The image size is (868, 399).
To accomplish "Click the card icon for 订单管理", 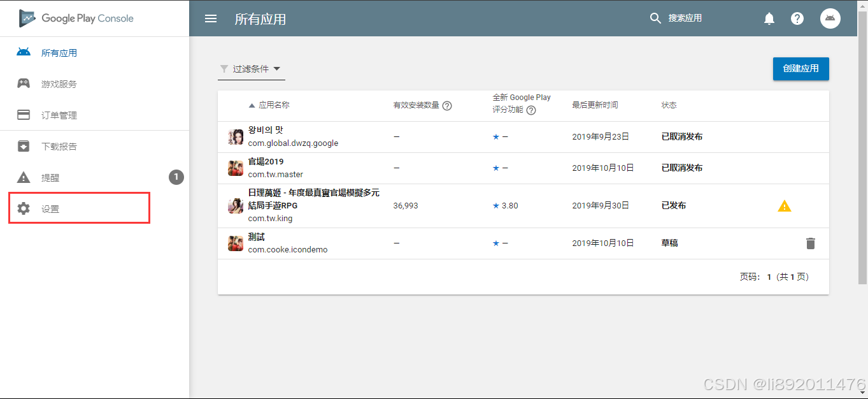I will [24, 115].
